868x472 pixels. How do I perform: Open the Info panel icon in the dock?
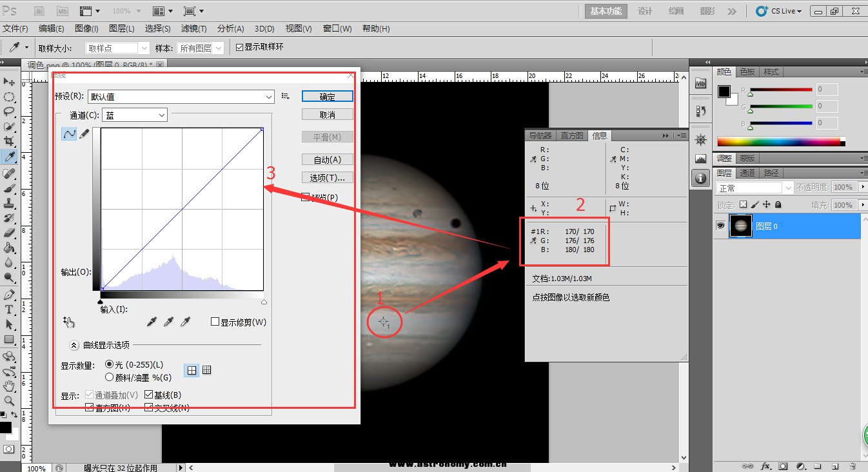coord(701,177)
